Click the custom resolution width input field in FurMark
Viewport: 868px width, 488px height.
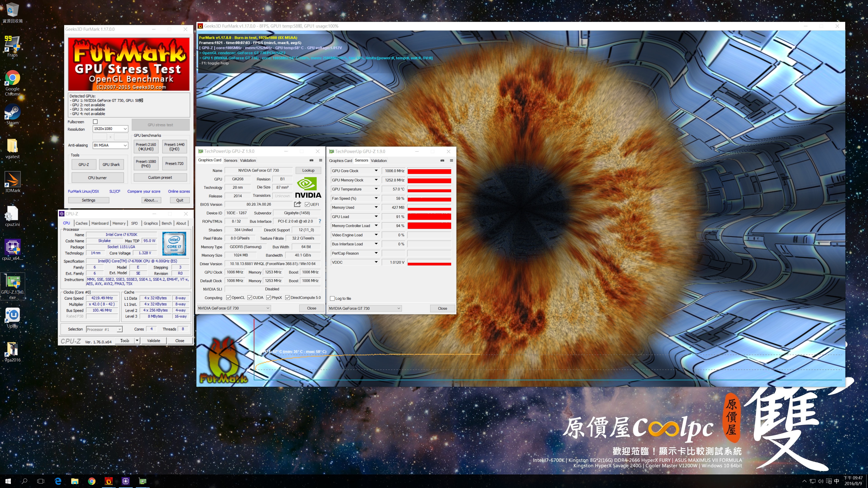(100, 137)
